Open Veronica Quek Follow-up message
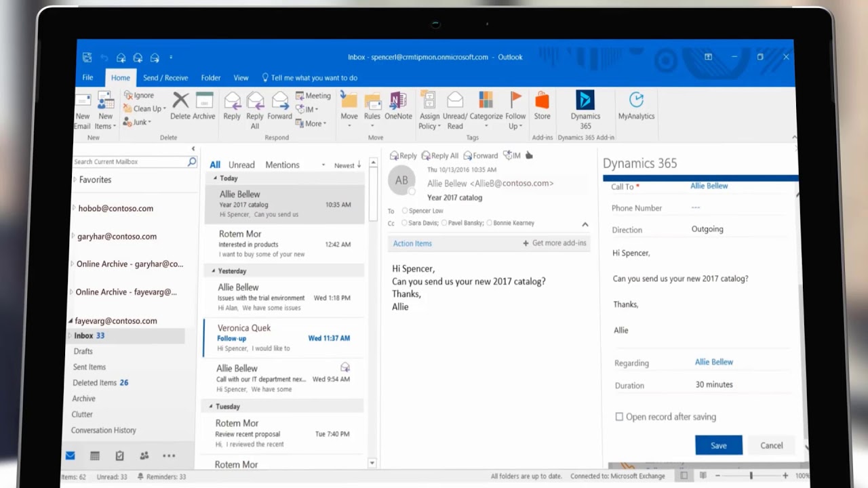This screenshot has height=488, width=868. [283, 338]
